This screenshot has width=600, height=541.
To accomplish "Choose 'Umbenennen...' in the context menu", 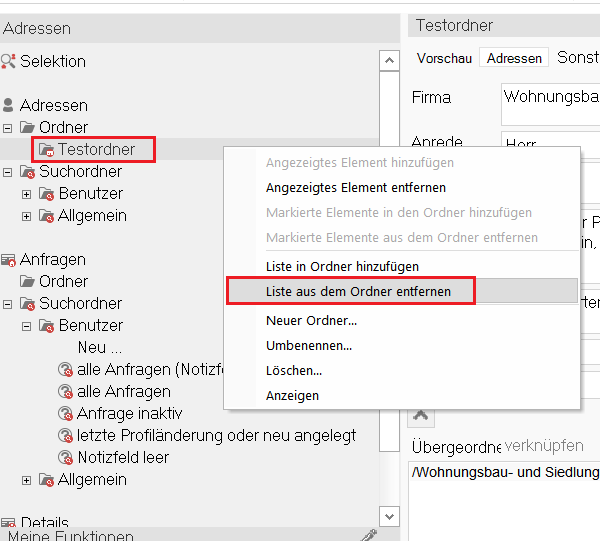I will pyautogui.click(x=308, y=345).
